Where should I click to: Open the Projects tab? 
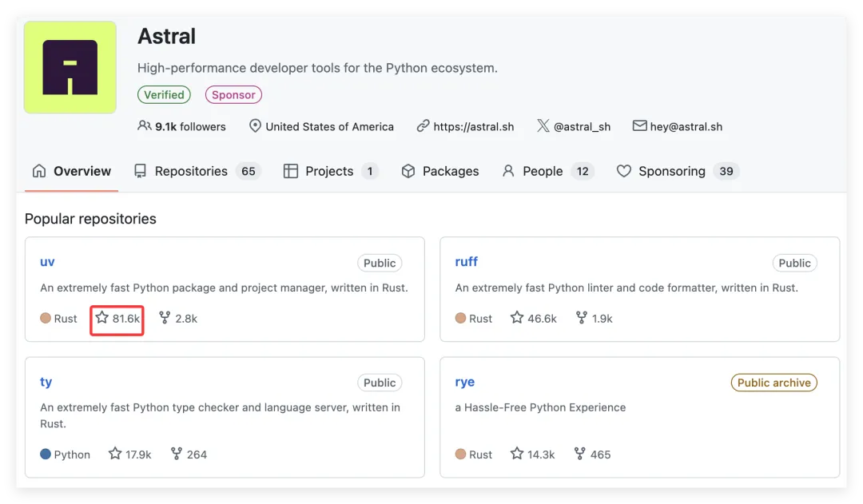[329, 171]
